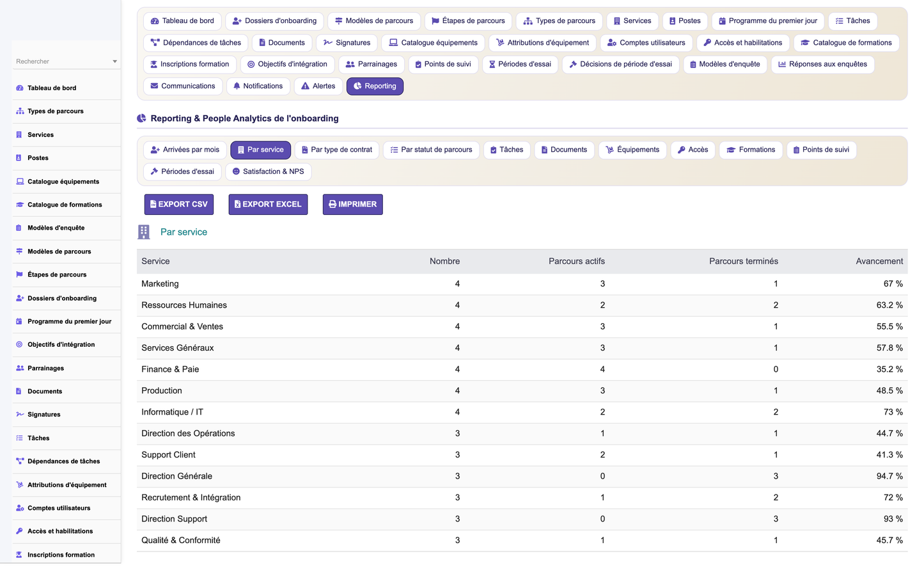Click the 94.7 % avancement value

click(x=889, y=476)
